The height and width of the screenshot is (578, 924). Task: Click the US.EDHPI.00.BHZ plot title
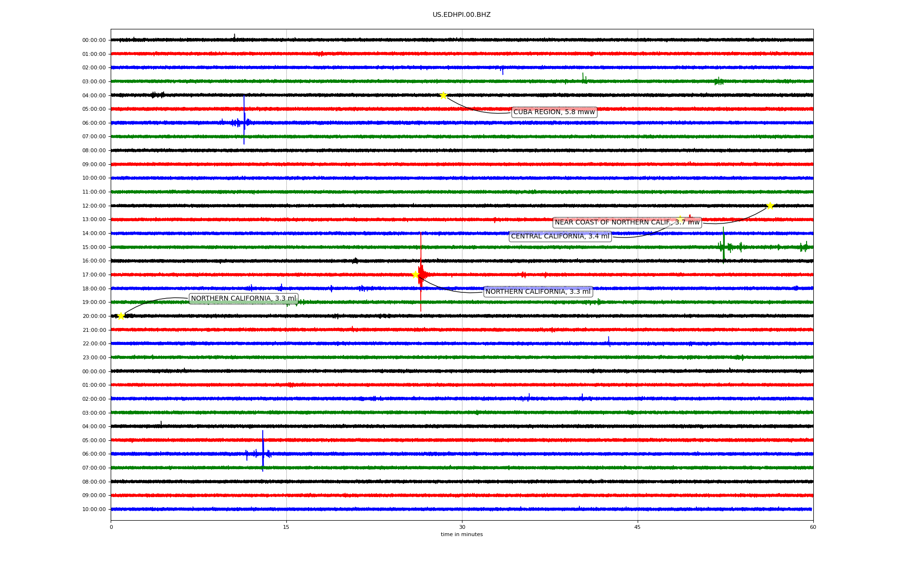point(461,15)
